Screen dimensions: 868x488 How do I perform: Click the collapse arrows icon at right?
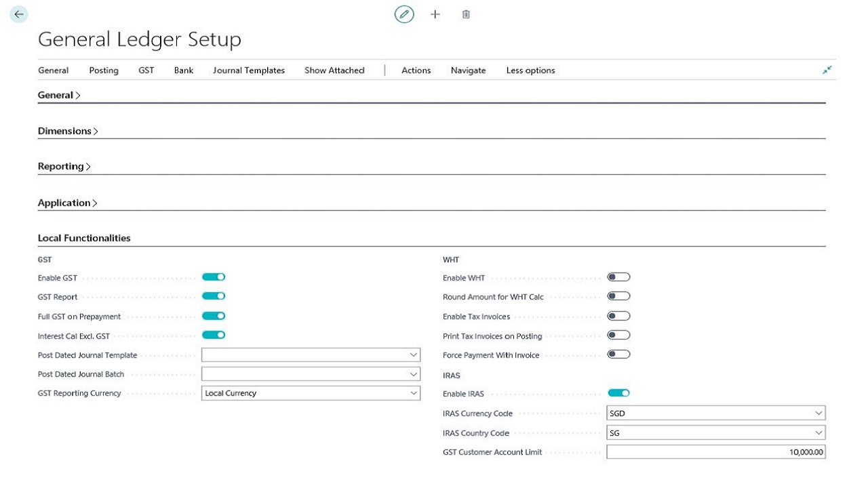[x=827, y=70]
